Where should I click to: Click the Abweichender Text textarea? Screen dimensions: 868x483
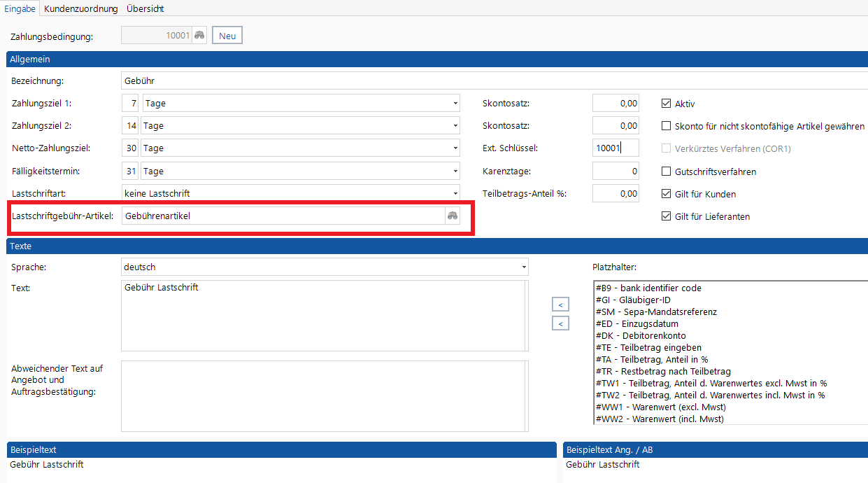tap(325, 396)
